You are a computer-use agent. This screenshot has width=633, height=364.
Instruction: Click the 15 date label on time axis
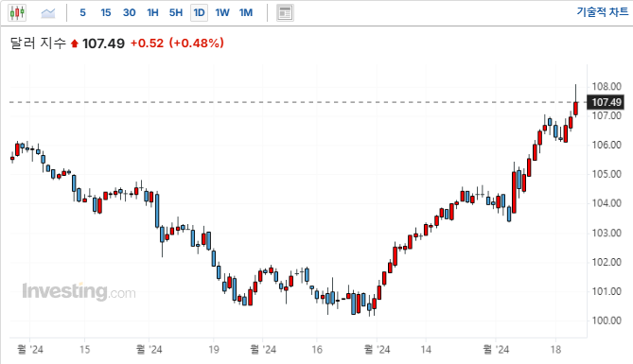(84, 350)
